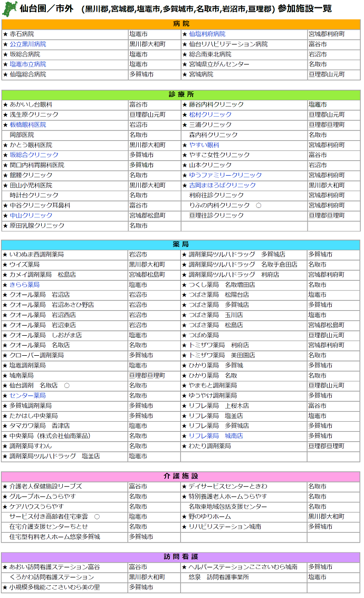Click the 薬局 section header
364x598 pixels.
pos(180,244)
